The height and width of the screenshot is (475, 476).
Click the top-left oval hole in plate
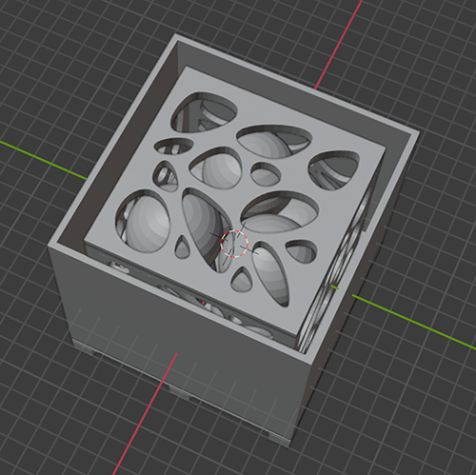pos(204,112)
